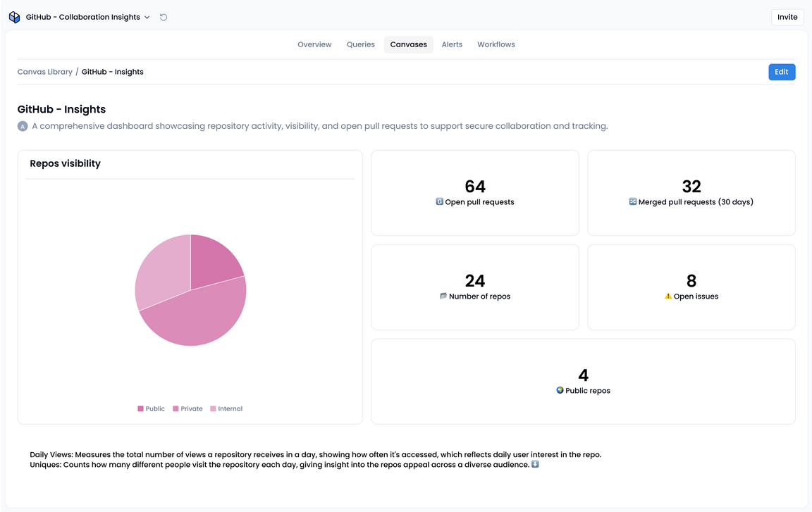Click the GitHub - Insights heading

pos(61,109)
